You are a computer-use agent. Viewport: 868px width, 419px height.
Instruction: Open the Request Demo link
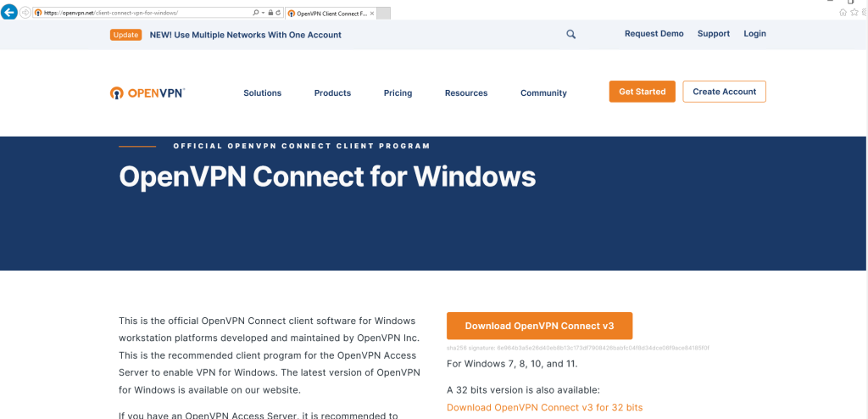(654, 34)
